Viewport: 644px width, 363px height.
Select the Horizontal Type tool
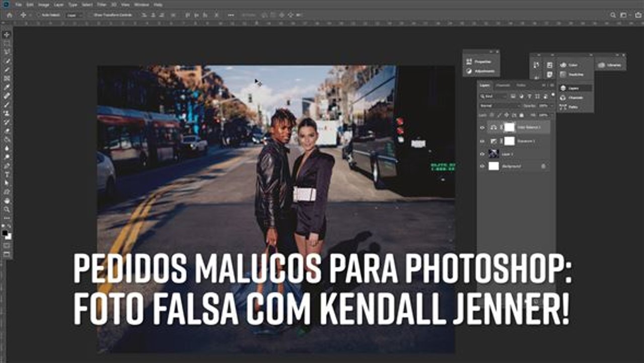[7, 174]
